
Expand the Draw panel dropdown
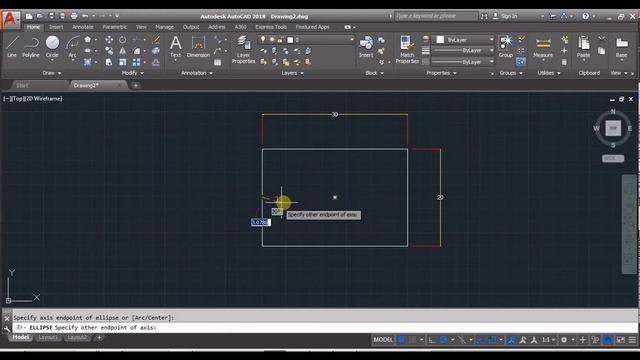point(51,73)
